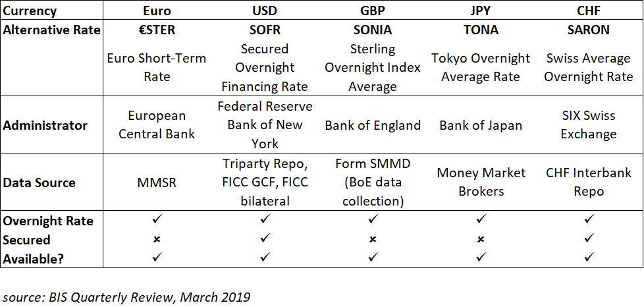Click the MMSR data source cell
644x307 pixels.
click(157, 182)
